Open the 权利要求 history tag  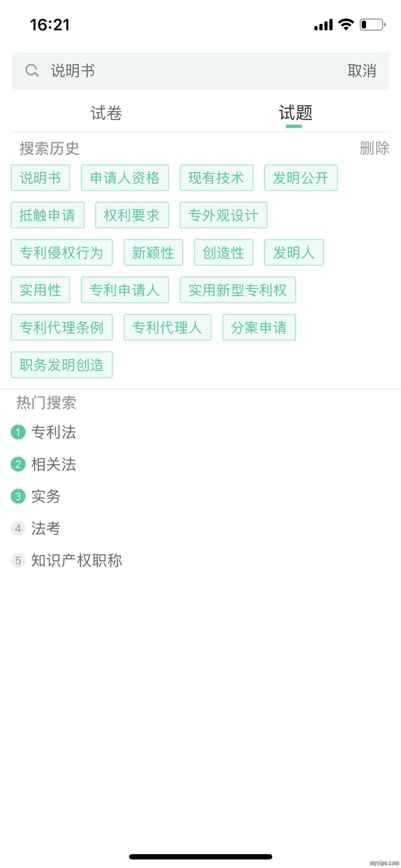click(132, 215)
